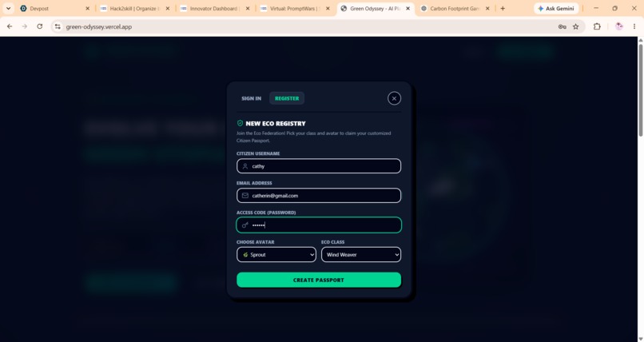
Task: Close the Green Odyssey tab
Action: tap(407, 9)
